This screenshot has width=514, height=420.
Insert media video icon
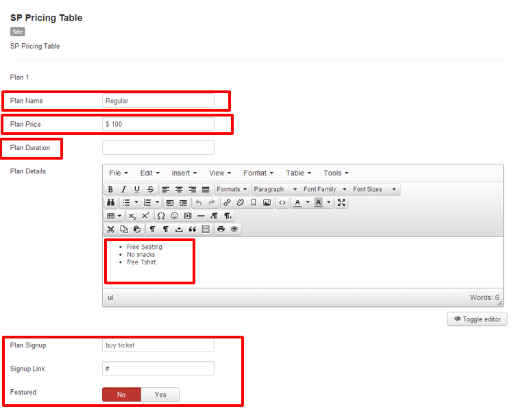(x=188, y=217)
